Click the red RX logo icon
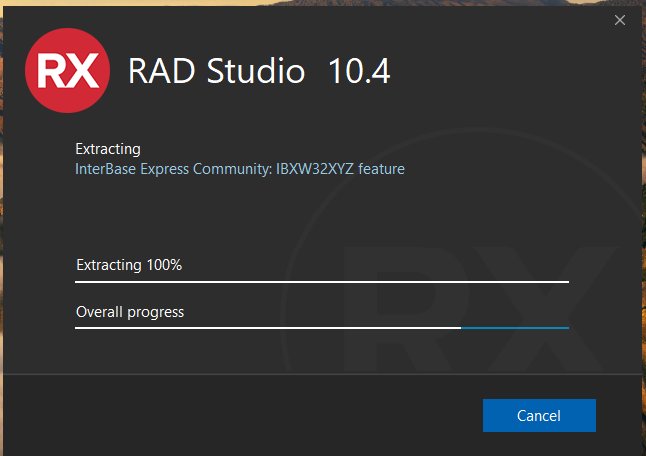 pos(68,70)
